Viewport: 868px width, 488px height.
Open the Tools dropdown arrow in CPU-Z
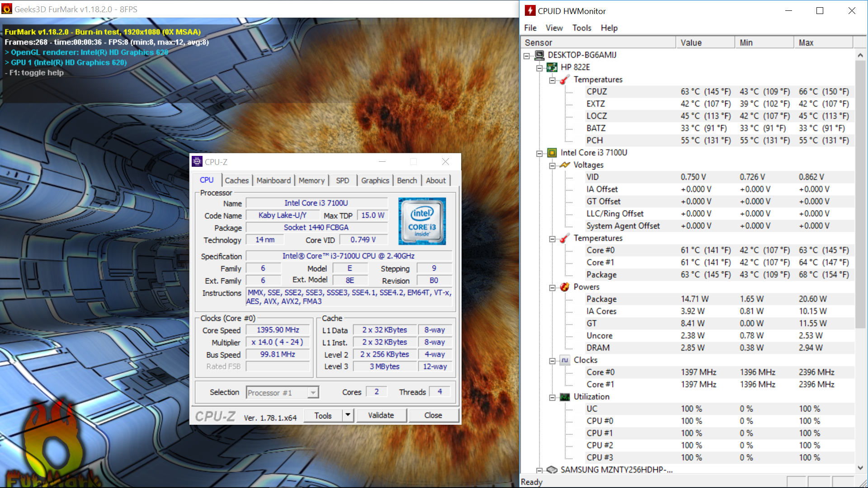point(348,415)
